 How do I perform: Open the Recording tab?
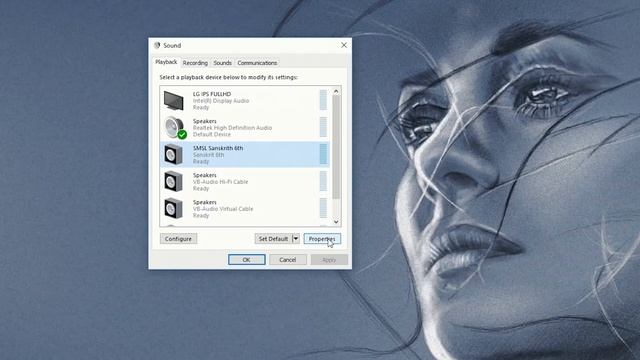(195, 63)
